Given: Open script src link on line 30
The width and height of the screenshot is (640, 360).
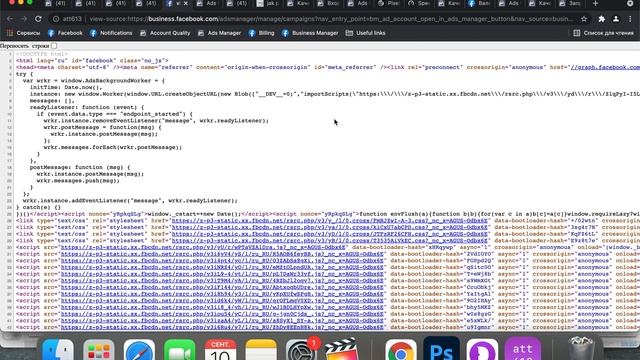Looking at the screenshot, I should coord(203,247).
